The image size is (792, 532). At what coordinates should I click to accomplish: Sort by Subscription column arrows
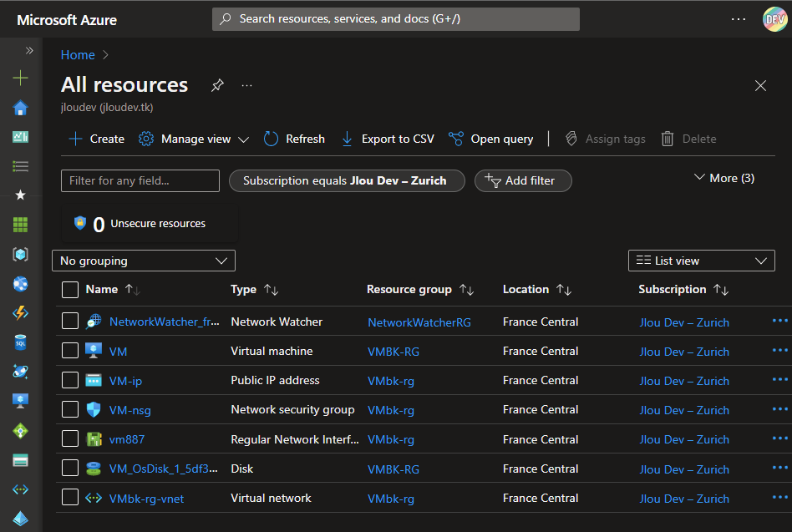point(721,290)
